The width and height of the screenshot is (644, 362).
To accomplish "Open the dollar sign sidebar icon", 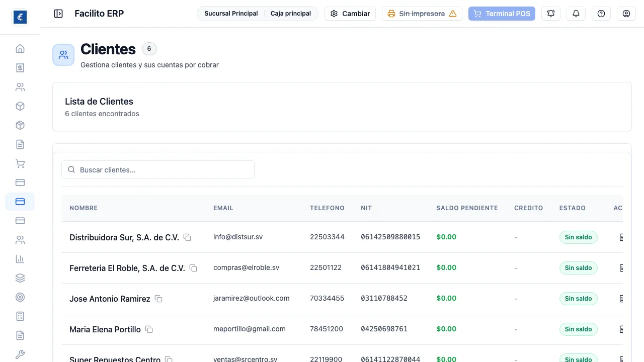I will pyautogui.click(x=20, y=68).
